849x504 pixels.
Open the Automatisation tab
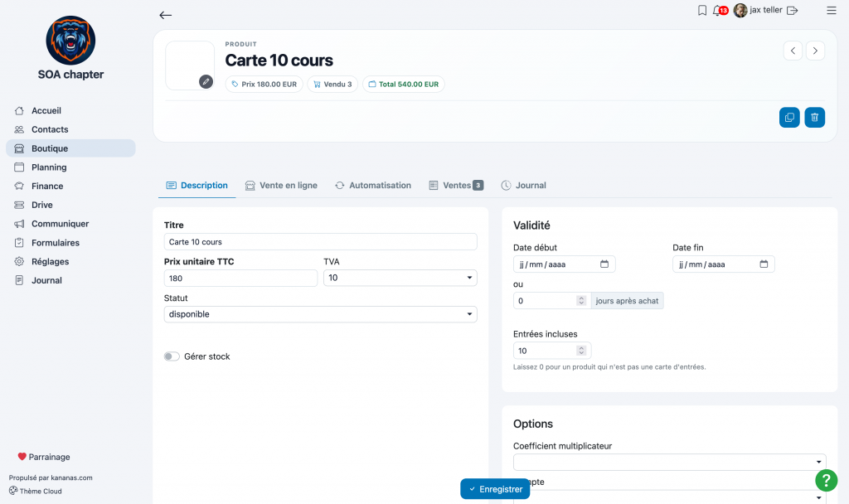coord(373,185)
